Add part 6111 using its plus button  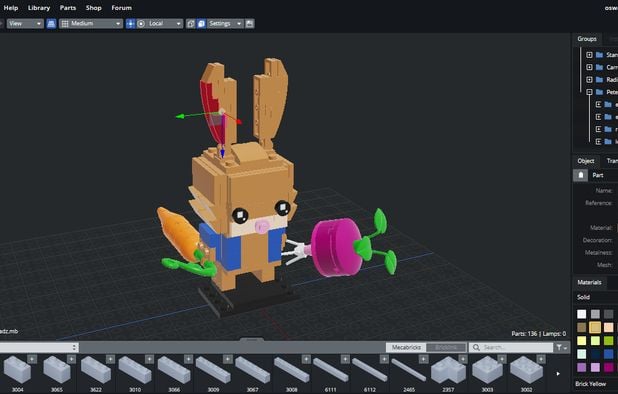coord(345,359)
